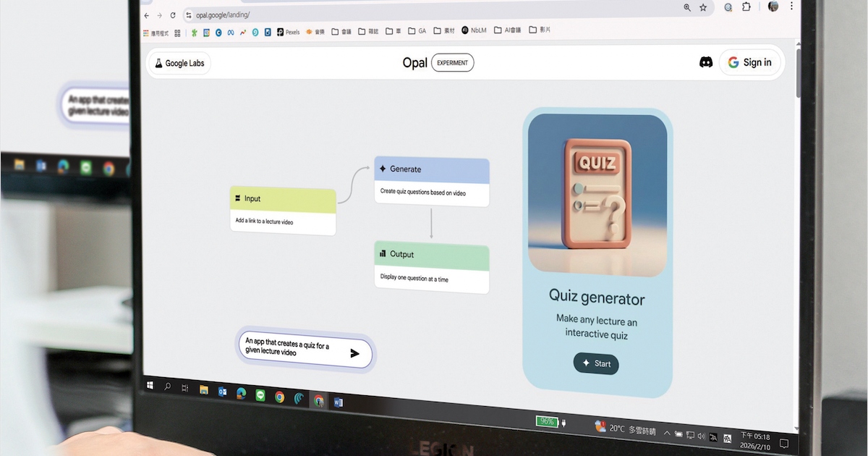Open the AI會議 bookmarks folder
Screen dimensions: 868x456
509,30
